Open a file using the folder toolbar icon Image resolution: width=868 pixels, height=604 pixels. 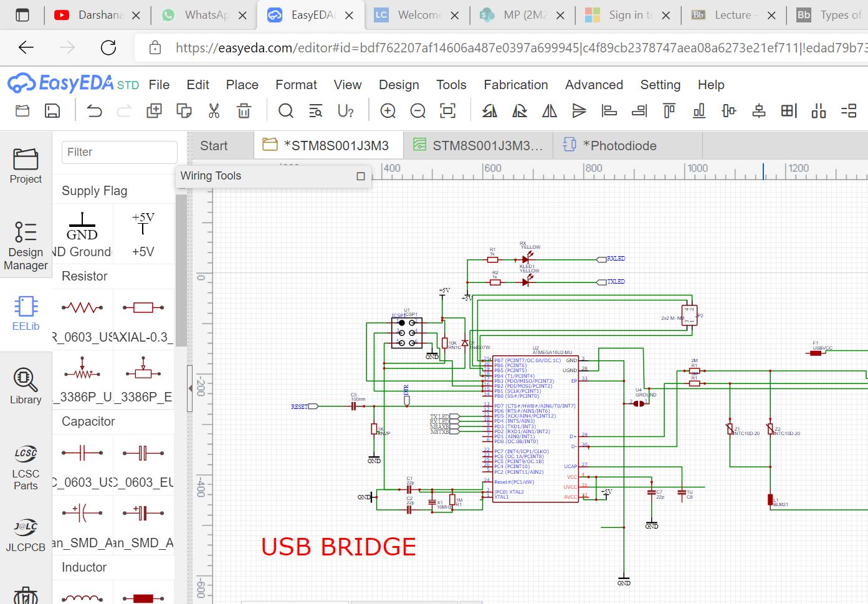click(x=22, y=110)
